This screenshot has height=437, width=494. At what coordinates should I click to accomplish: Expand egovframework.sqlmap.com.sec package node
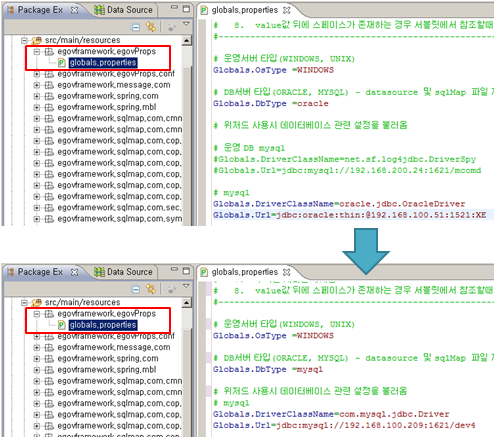[37, 208]
